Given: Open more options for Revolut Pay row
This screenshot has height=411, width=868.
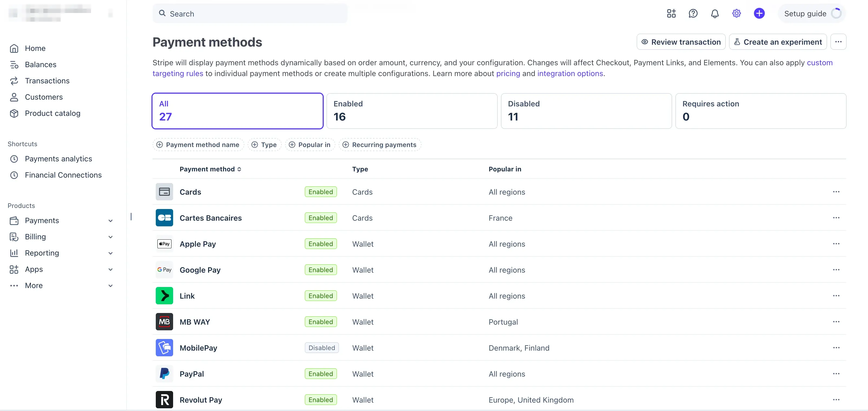Looking at the screenshot, I should pyautogui.click(x=836, y=399).
